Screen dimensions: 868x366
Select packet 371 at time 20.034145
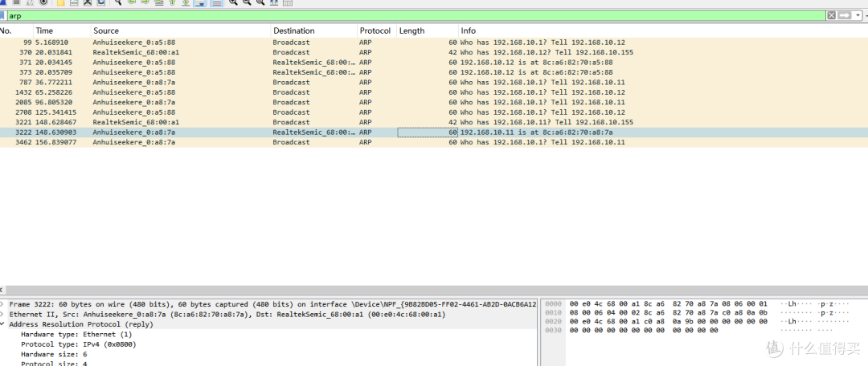[x=434, y=62]
